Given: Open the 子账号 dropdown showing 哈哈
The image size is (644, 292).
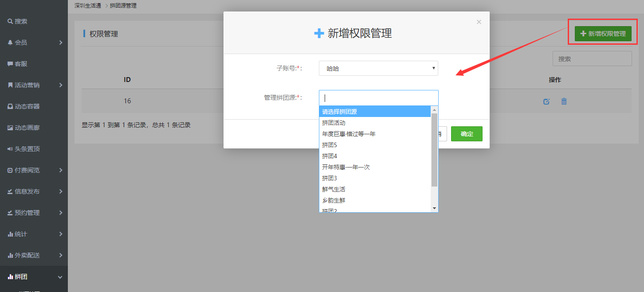Looking at the screenshot, I should [x=378, y=68].
